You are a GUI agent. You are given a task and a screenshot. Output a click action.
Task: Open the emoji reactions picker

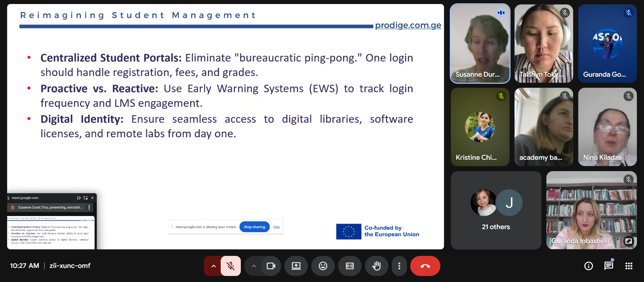[323, 266]
